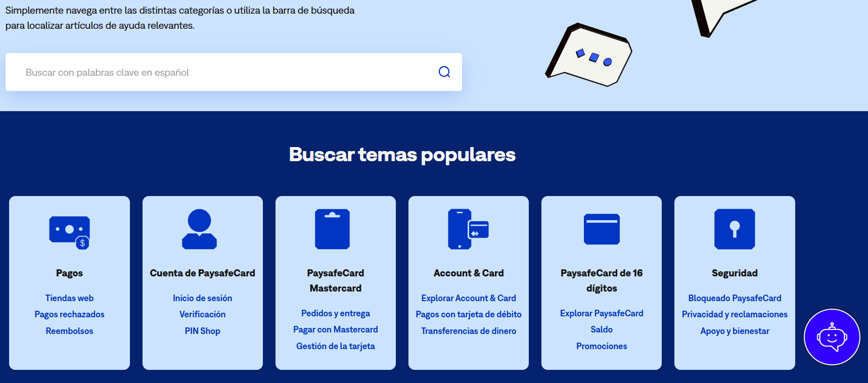Open Pagar con Mastercard link
Viewport: 868px width, 383px height.
coord(336,329)
